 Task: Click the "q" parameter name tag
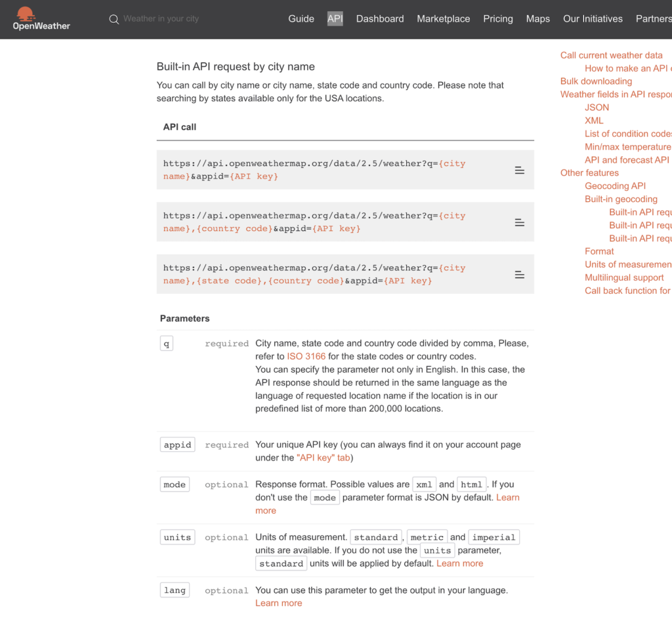166,344
